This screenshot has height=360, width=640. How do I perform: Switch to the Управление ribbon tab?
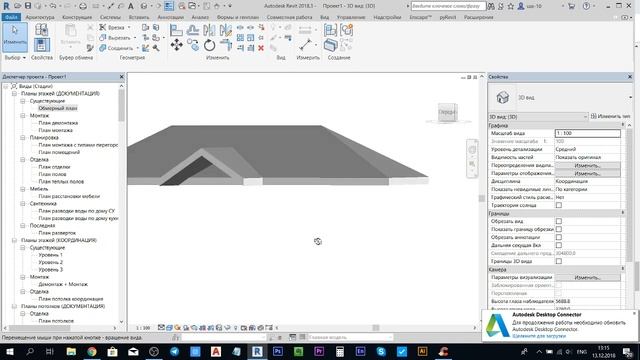pos(351,17)
